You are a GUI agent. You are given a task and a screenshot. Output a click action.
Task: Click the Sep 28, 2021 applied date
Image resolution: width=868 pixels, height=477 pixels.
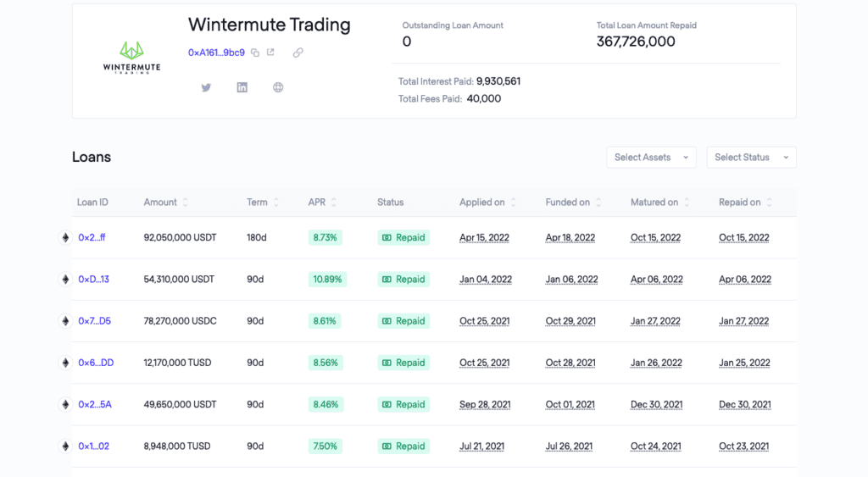coord(485,405)
